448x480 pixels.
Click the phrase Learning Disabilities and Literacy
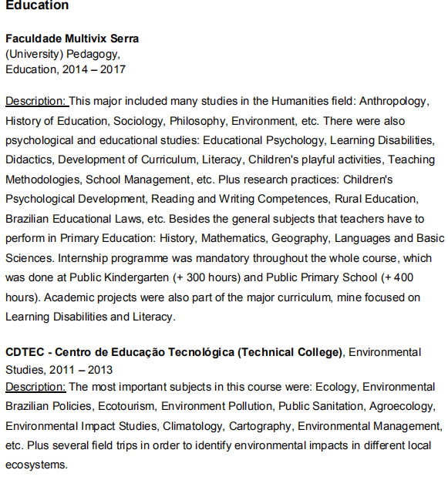click(89, 317)
